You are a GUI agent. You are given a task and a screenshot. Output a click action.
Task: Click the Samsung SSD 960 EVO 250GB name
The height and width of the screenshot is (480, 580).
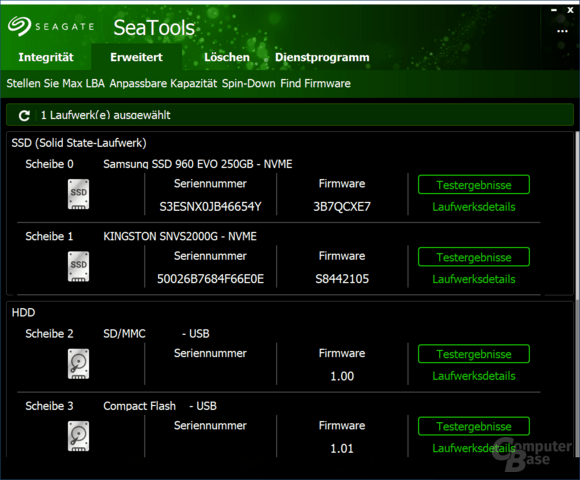coord(198,164)
